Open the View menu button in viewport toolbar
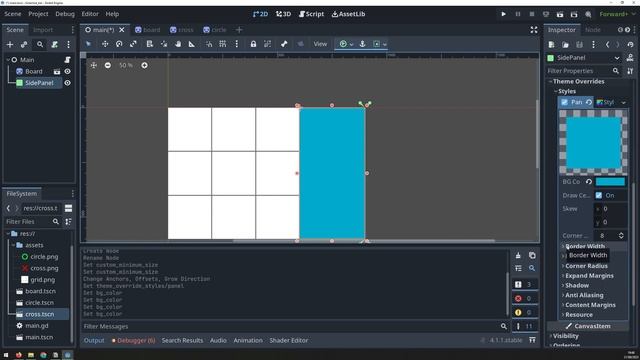Image resolution: width=640 pixels, height=360 pixels. [x=320, y=44]
